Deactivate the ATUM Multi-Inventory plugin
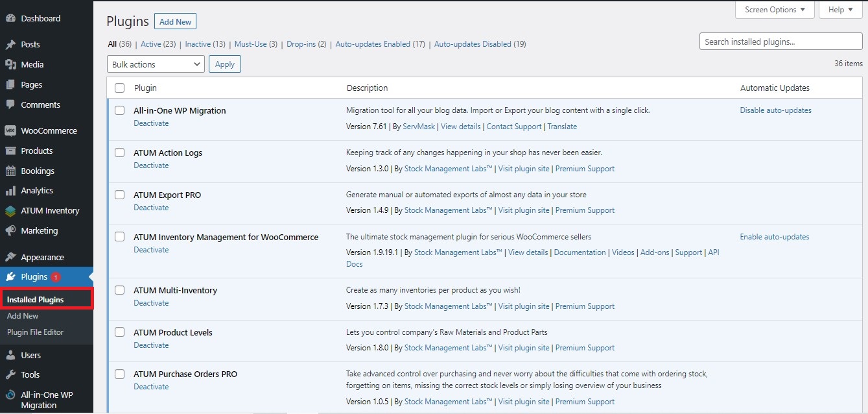868x414 pixels. click(x=151, y=303)
